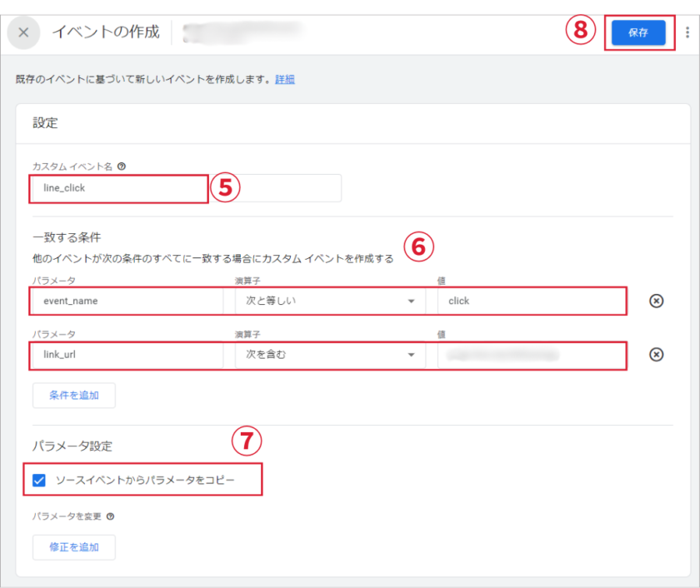Click the value field containing click
Viewport: 700px width, 588px height.
[529, 301]
